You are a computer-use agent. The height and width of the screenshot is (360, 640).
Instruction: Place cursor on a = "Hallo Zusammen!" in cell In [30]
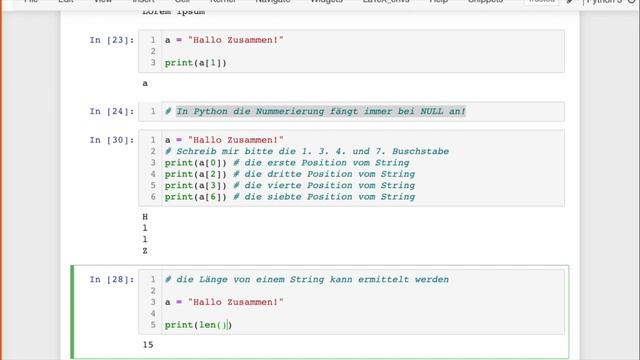224,140
